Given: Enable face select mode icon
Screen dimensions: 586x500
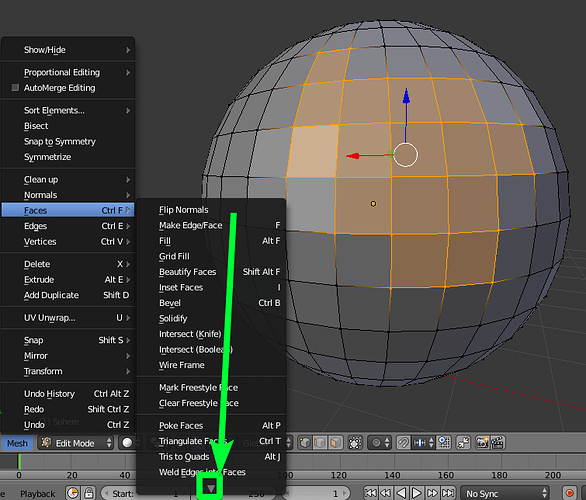Looking at the screenshot, I should click(335, 443).
